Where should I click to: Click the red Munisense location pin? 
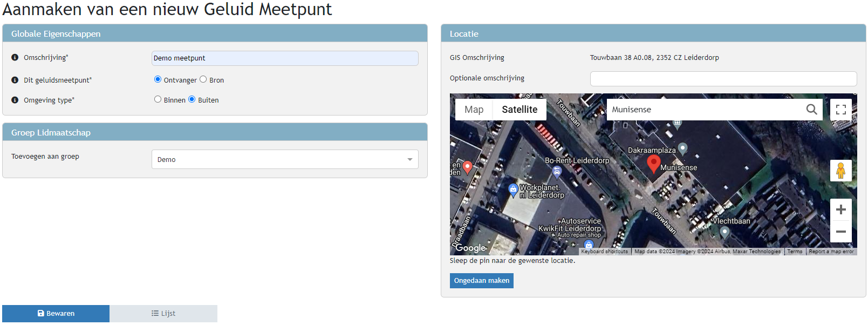(653, 163)
